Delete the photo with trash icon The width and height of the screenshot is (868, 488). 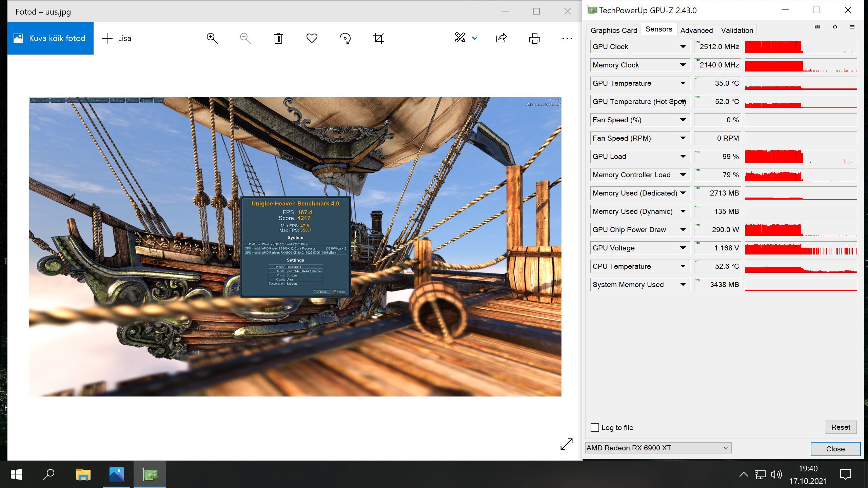click(x=278, y=38)
